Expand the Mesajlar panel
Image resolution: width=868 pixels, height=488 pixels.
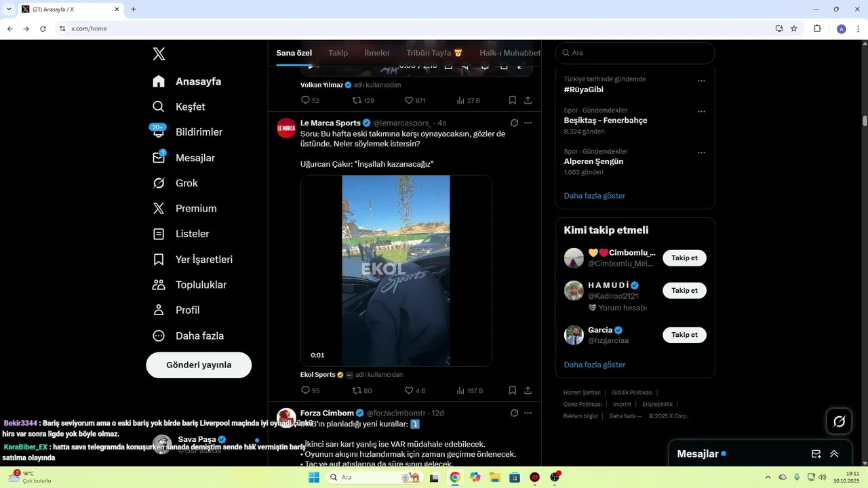click(x=834, y=454)
